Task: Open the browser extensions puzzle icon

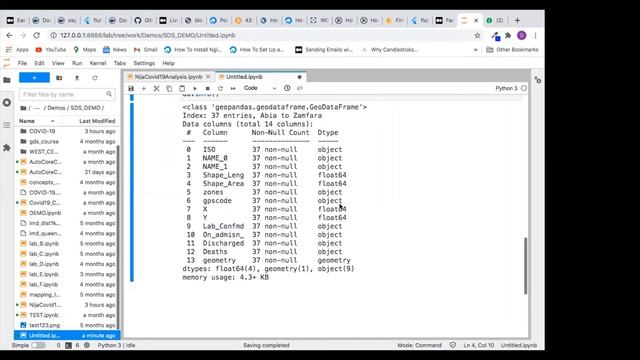Action: pyautogui.click(x=508, y=36)
